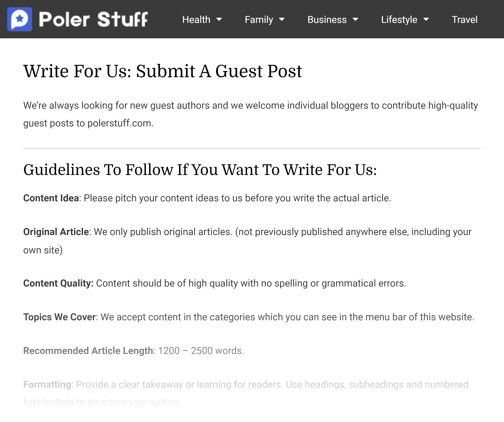Open the Family menu item
Image resolution: width=504 pixels, height=422 pixels.
(x=259, y=19)
